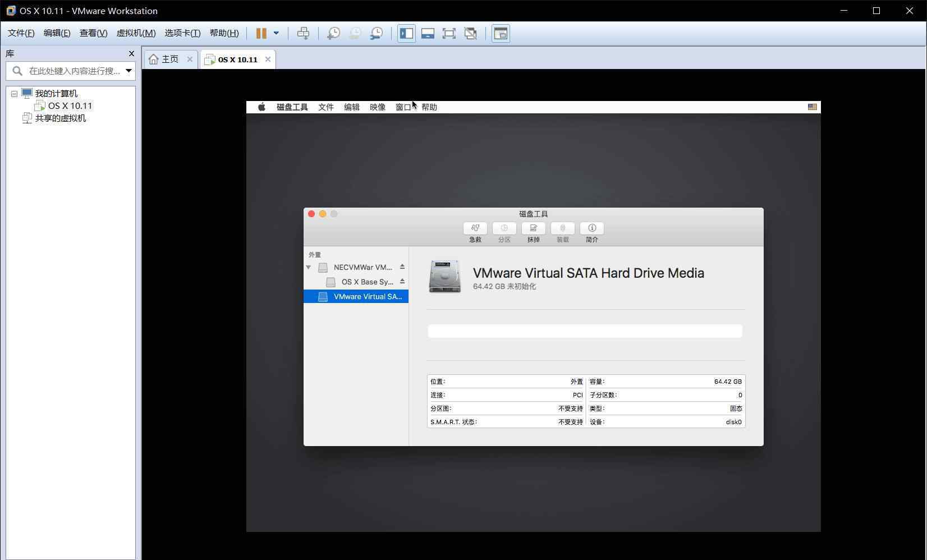Close the OS X 10.11 tab
The width and height of the screenshot is (927, 560).
pyautogui.click(x=268, y=59)
